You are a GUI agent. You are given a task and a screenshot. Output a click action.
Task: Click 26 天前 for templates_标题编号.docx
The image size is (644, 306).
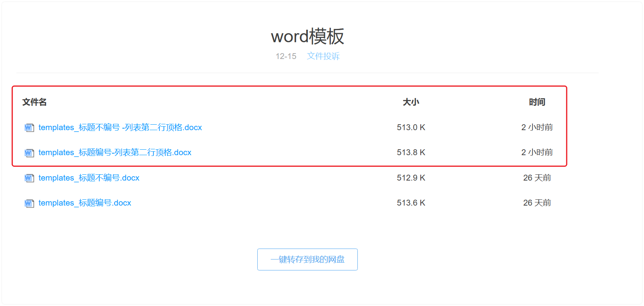click(x=537, y=203)
